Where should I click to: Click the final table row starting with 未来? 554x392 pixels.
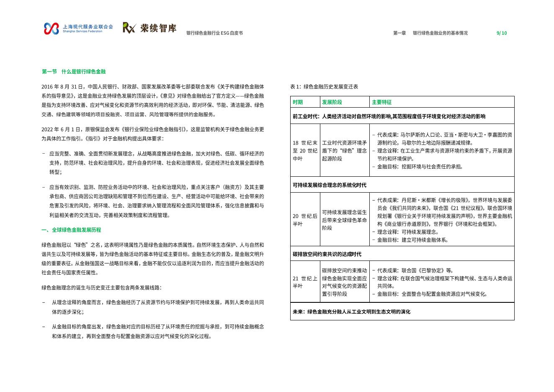tap(351, 312)
